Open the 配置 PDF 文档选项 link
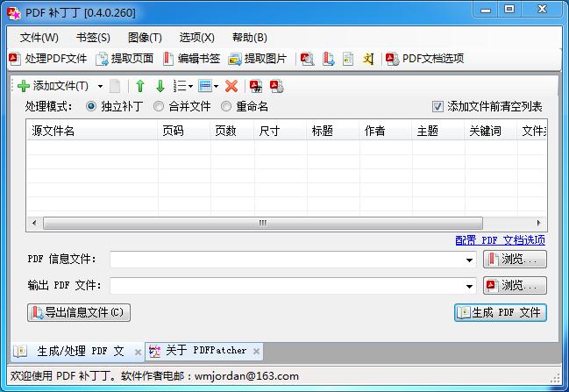569x392 pixels. pos(500,240)
